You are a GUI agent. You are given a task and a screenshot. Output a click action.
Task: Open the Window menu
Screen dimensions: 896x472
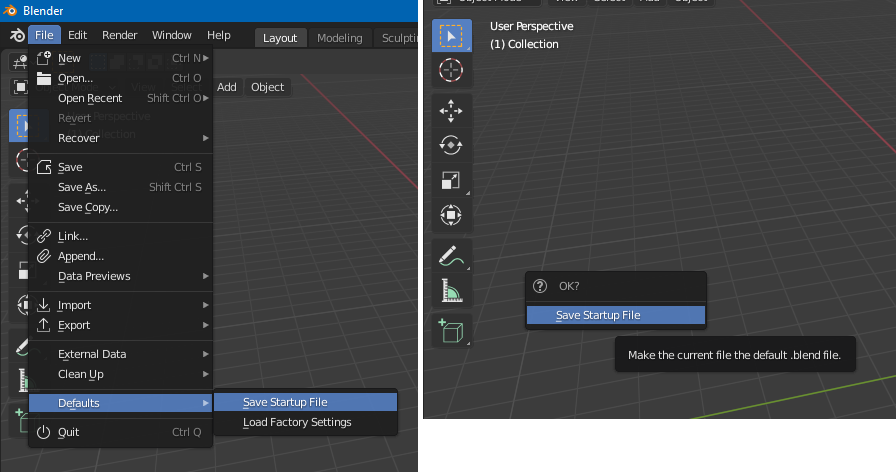(171, 35)
